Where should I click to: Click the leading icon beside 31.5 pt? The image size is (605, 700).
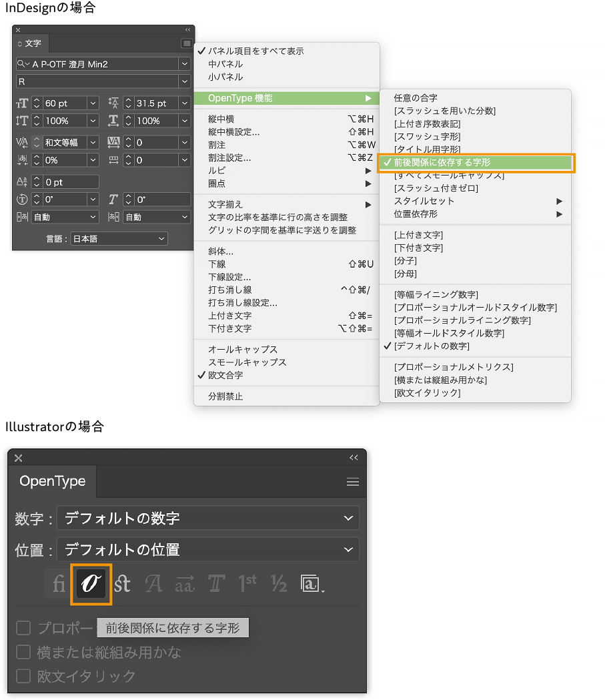click(x=113, y=103)
